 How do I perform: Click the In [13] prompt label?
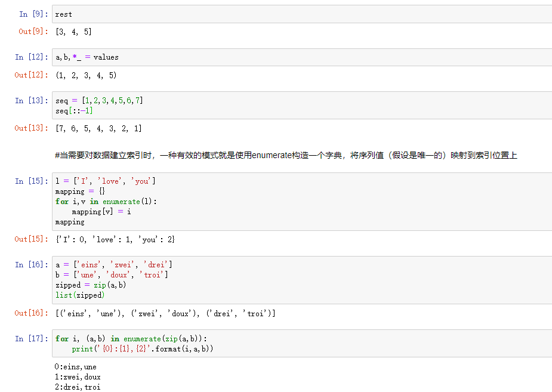tap(31, 100)
